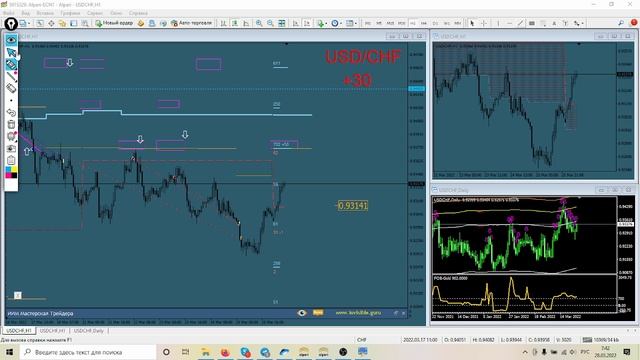Click the Новый ордер button
The image size is (640, 360).
(x=114, y=23)
